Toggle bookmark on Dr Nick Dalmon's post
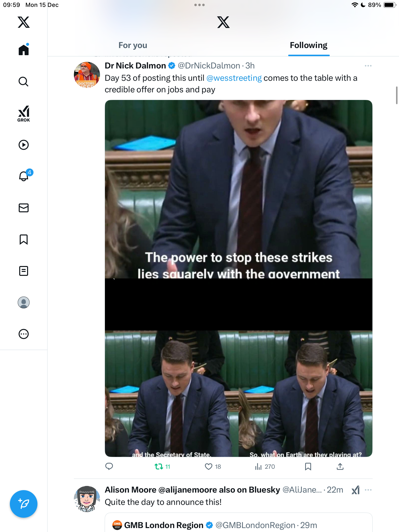This screenshot has width=399, height=532. pyautogui.click(x=308, y=466)
